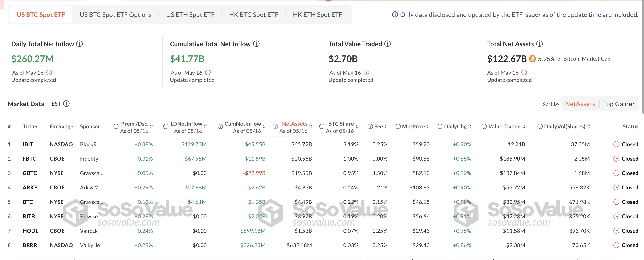Click info icon beside Prem./Dsc. column
This screenshot has width=644, height=260.
click(116, 126)
